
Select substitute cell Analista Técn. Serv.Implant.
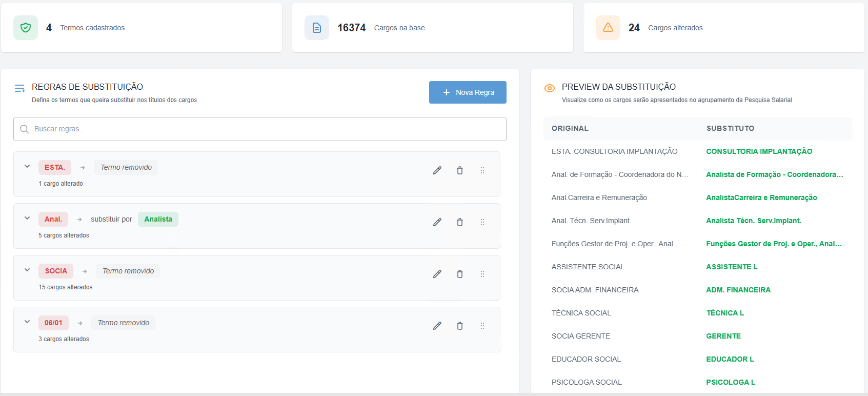tap(754, 221)
